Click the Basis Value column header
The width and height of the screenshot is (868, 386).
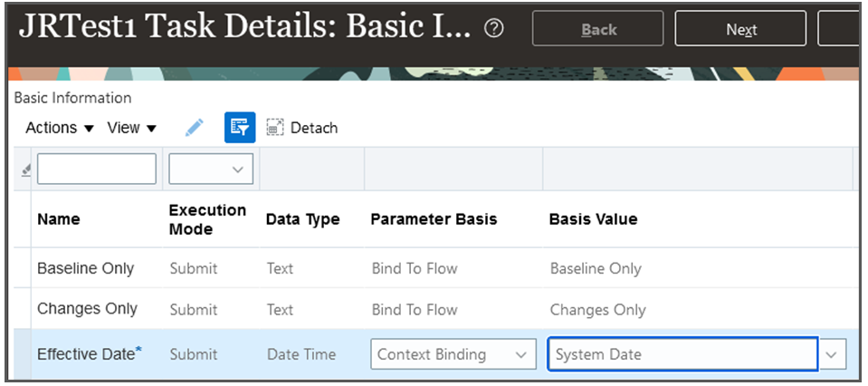(593, 219)
